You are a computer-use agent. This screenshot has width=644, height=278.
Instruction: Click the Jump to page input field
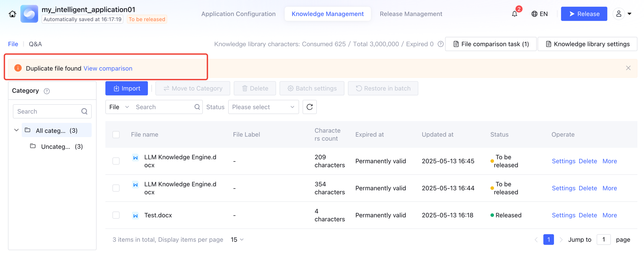pyautogui.click(x=603, y=239)
